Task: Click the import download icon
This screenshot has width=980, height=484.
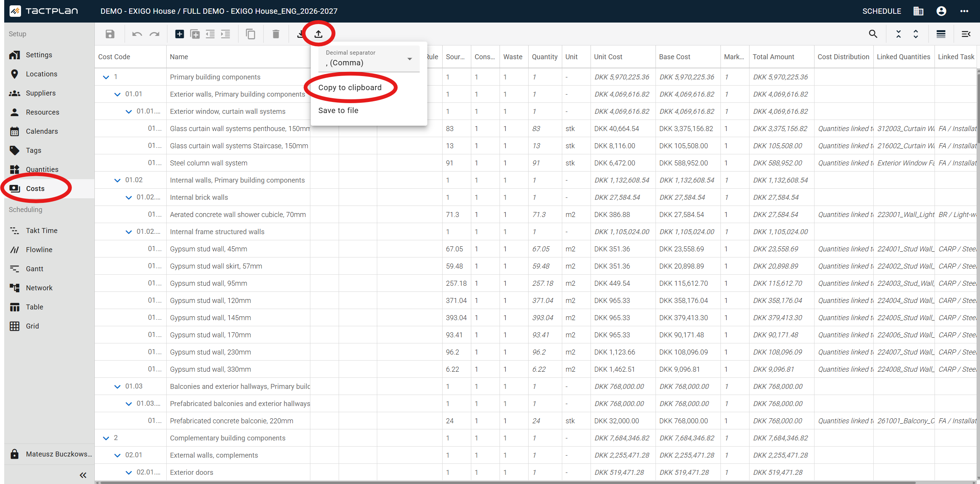Action: [300, 34]
